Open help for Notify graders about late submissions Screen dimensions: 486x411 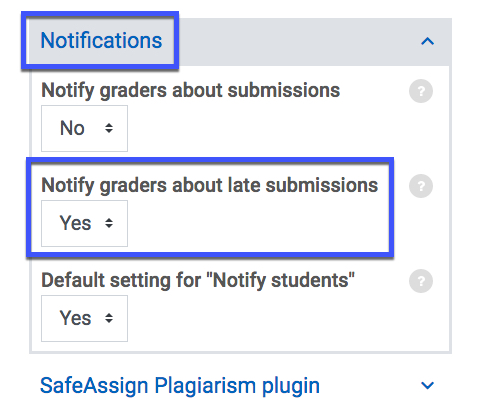(x=421, y=186)
